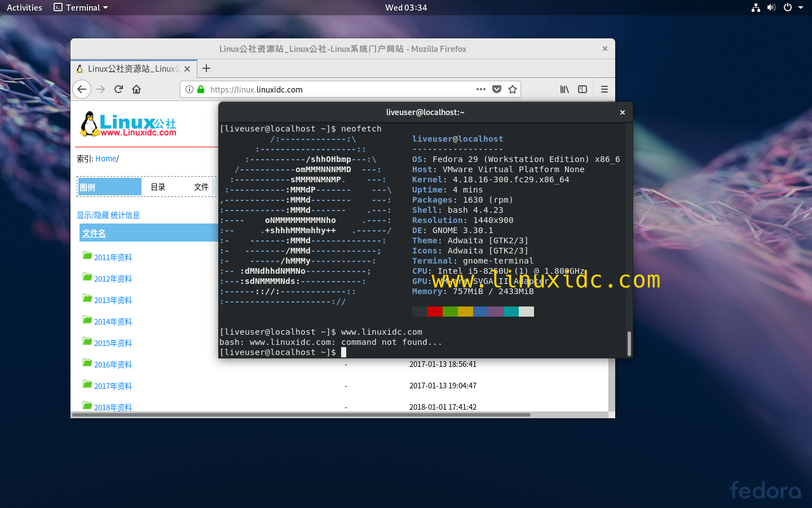The width and height of the screenshot is (812, 508).
Task: Sort by 文件名 column header
Action: pyautogui.click(x=94, y=233)
